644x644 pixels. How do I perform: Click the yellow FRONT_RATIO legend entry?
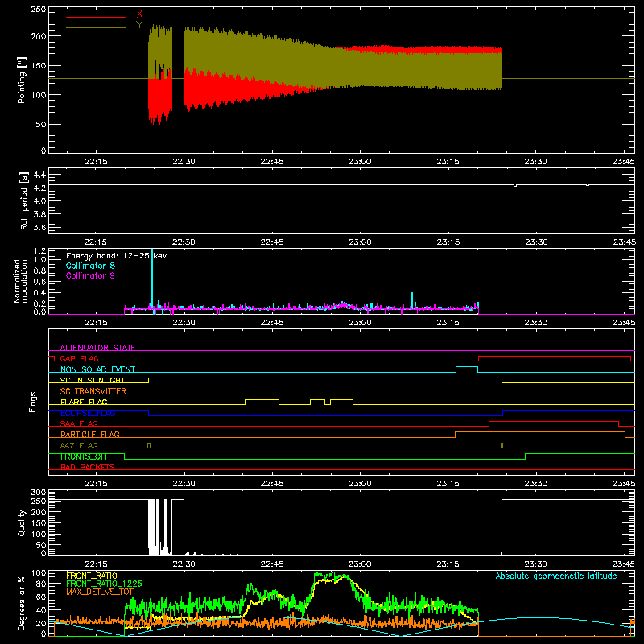tap(92, 576)
